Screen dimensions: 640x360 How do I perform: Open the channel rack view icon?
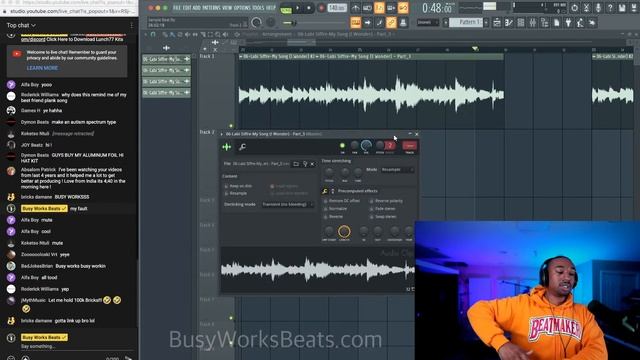click(x=520, y=23)
